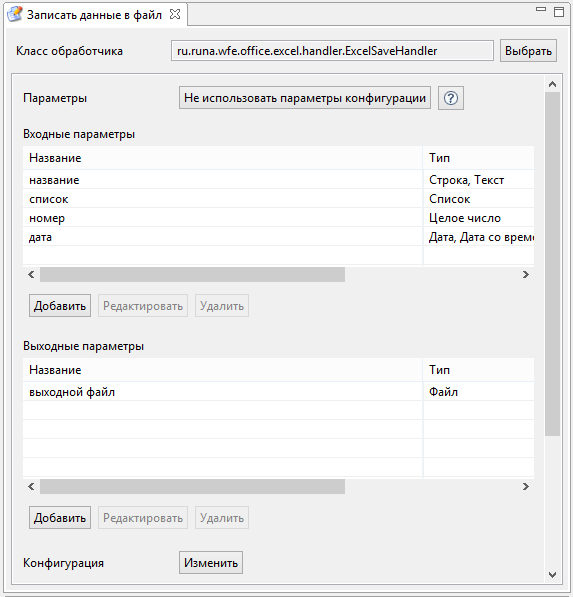The width and height of the screenshot is (573, 597).
Task: Close the Записать данные в файл tab
Action: (175, 14)
